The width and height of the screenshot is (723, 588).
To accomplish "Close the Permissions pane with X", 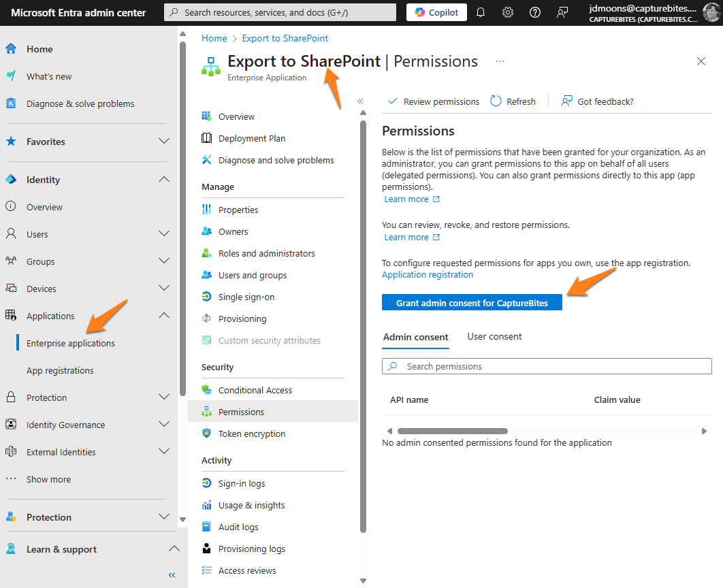I will [701, 61].
